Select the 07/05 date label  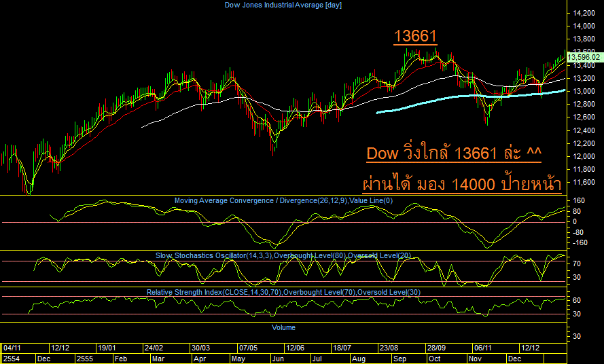click(248, 348)
